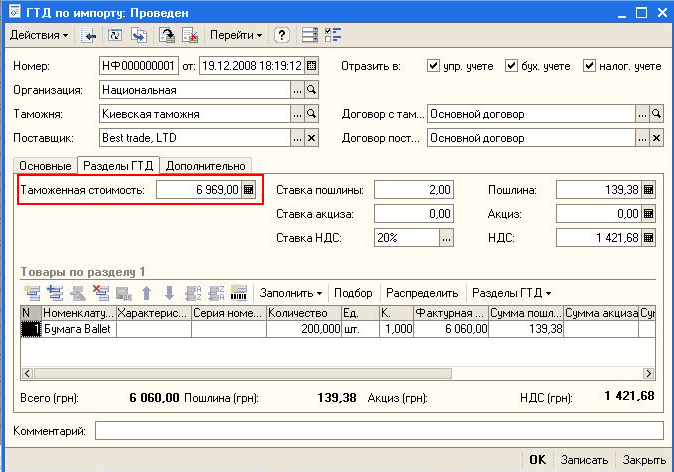Open the Разделы ГТД dropdown in table toolbar

511,293
